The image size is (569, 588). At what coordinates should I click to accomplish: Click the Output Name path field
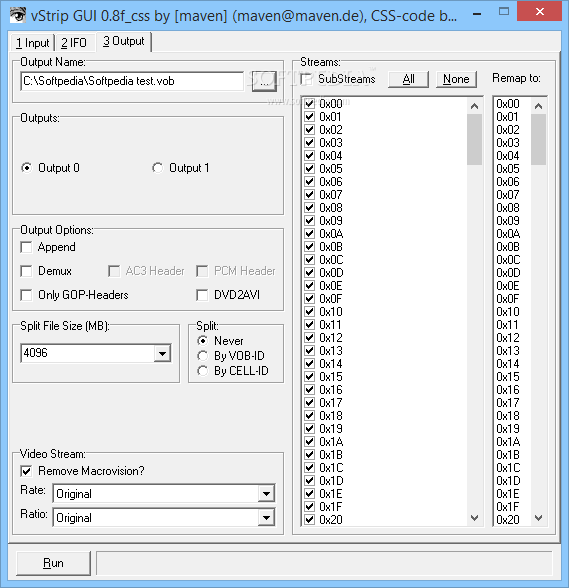tap(132, 81)
